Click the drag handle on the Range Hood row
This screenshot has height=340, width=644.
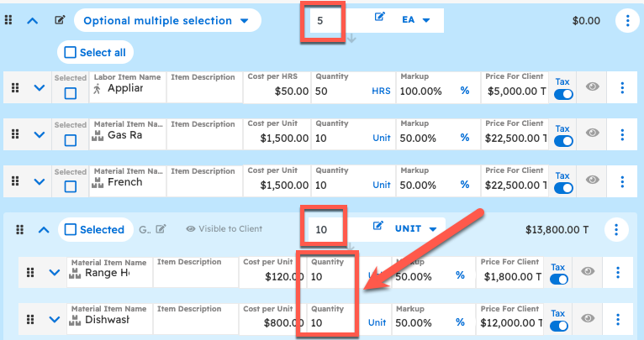pos(30,273)
